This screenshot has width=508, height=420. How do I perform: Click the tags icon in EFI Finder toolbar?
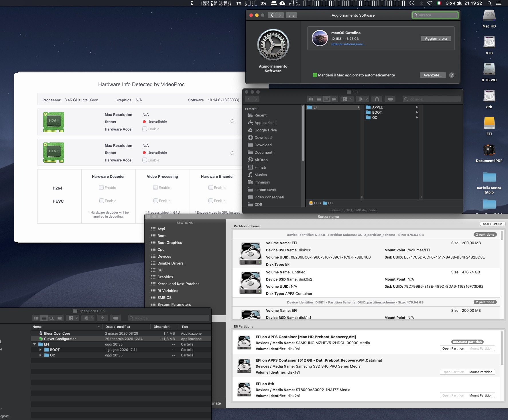click(x=390, y=99)
